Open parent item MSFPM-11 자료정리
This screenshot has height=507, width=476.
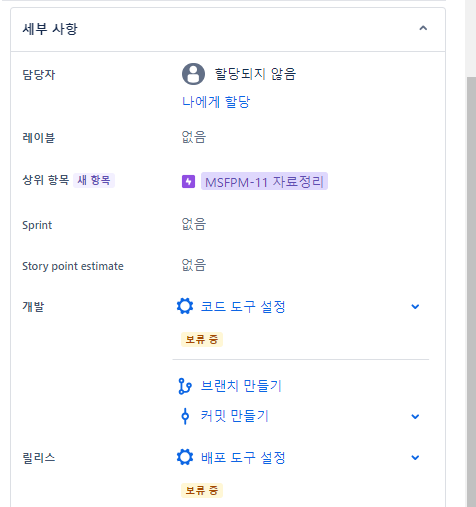point(264,182)
